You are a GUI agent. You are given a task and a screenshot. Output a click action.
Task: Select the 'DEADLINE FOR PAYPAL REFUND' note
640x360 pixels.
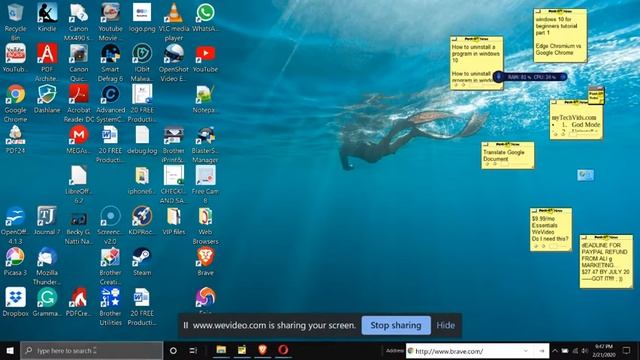(606, 261)
